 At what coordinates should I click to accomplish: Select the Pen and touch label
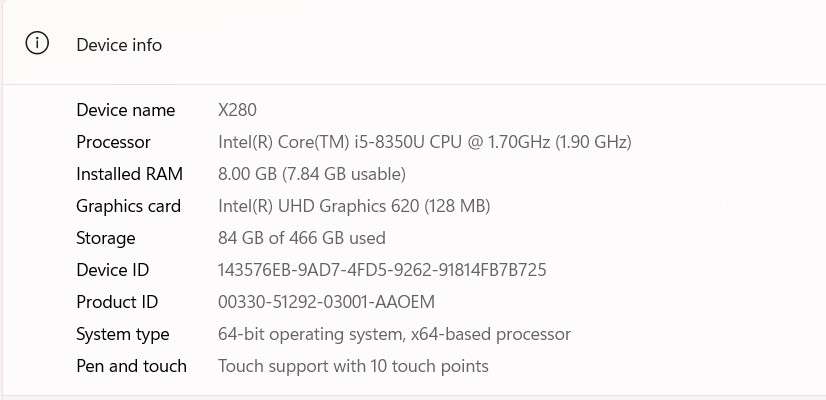(x=132, y=366)
